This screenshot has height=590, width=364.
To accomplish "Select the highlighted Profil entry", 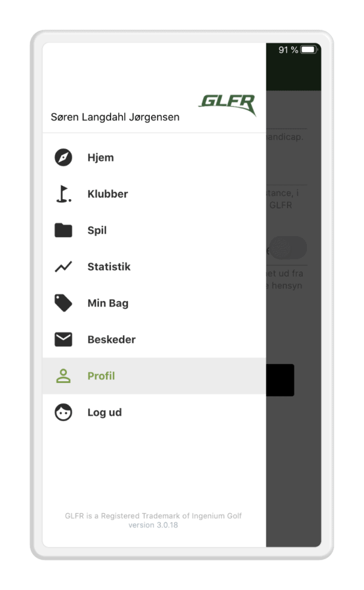I will pos(154,376).
